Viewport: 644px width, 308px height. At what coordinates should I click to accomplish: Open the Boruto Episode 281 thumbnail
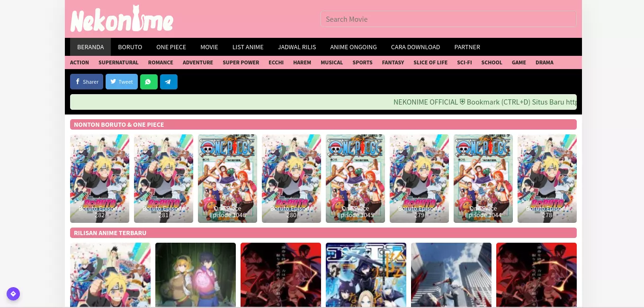click(163, 178)
